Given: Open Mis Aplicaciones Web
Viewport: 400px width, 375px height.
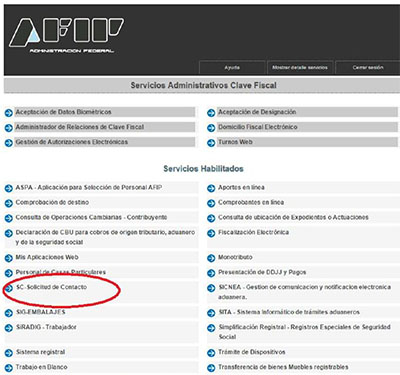Looking at the screenshot, I should pyautogui.click(x=47, y=257).
